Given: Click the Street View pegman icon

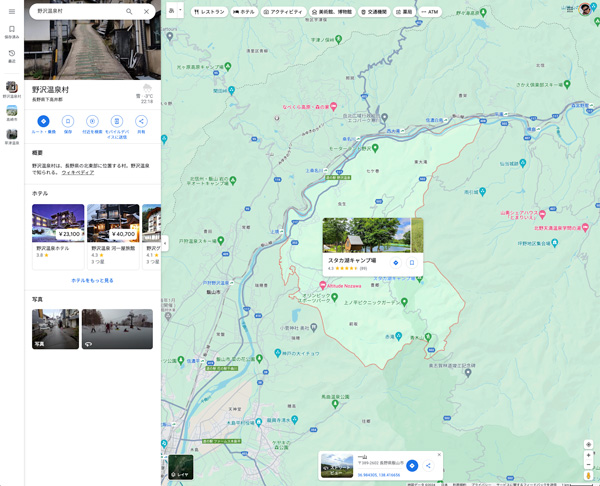Looking at the screenshot, I should (x=589, y=476).
